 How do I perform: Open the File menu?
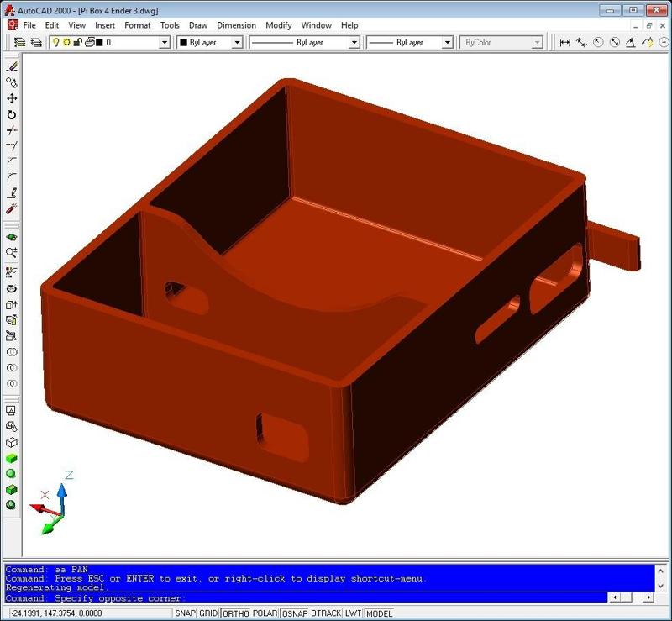click(x=29, y=25)
